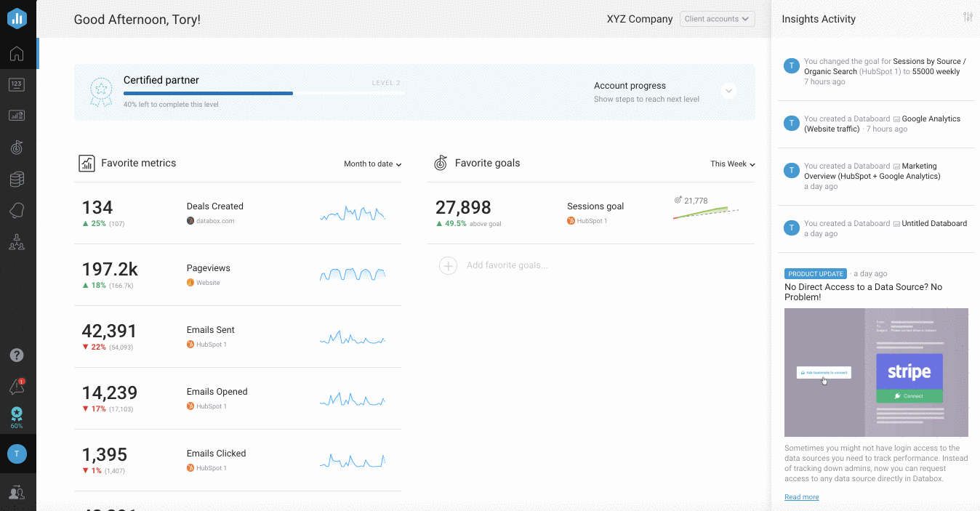Click Add favorite goals link
980x511 pixels.
[x=507, y=265]
